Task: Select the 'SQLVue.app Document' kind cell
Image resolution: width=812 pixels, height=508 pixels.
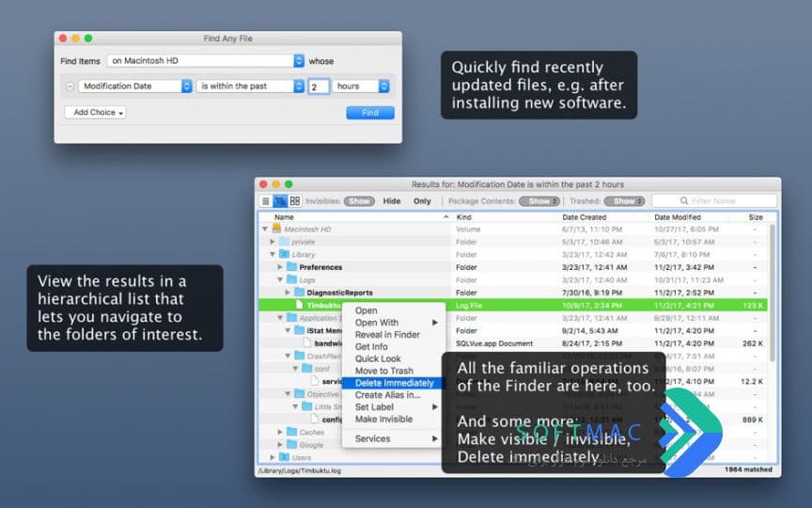Action: coord(494,343)
